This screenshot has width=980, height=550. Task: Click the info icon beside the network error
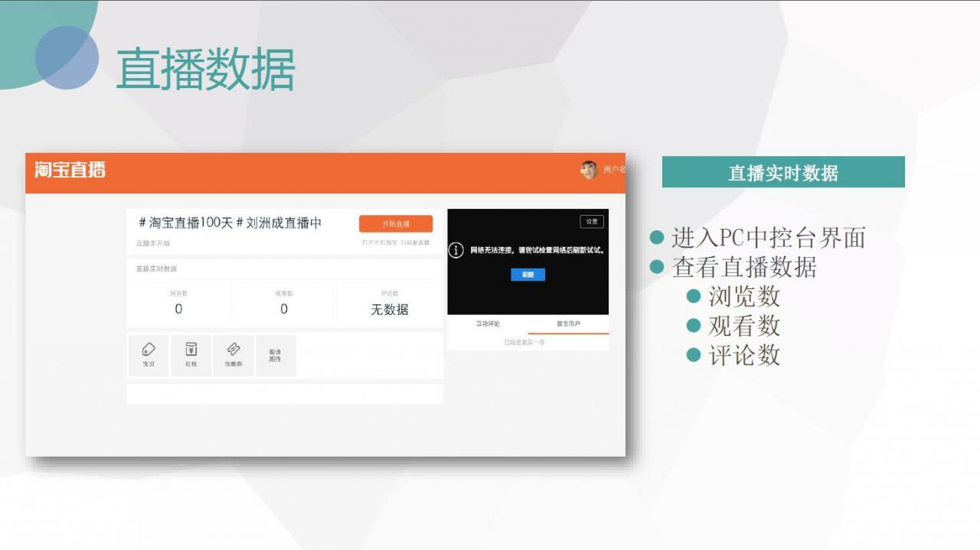tap(456, 250)
